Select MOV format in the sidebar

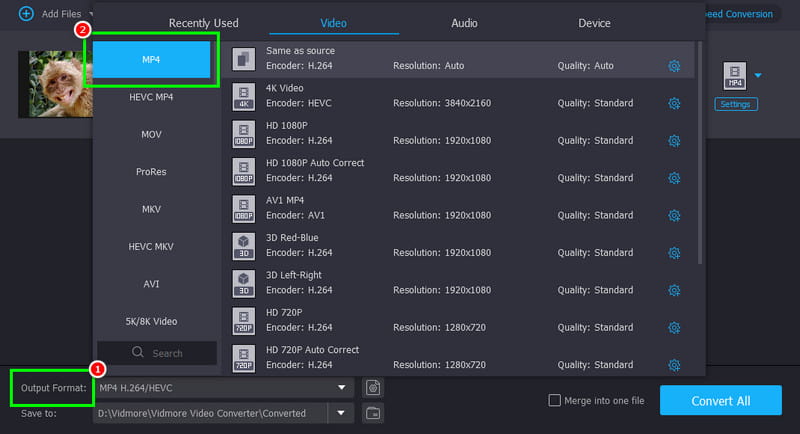(x=152, y=135)
